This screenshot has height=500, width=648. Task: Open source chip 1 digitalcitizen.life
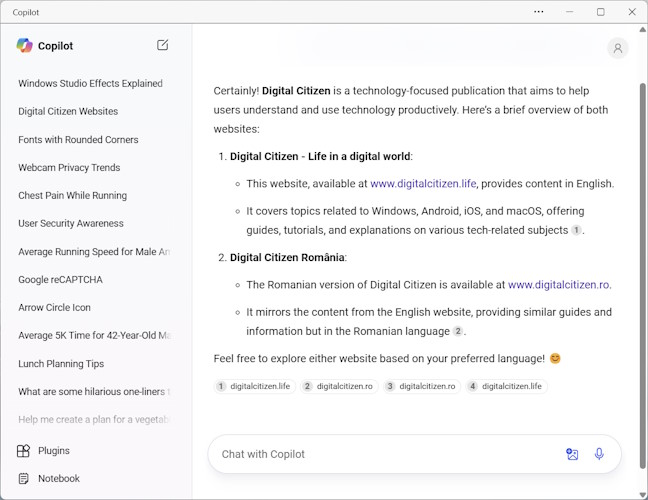pyautogui.click(x=255, y=386)
